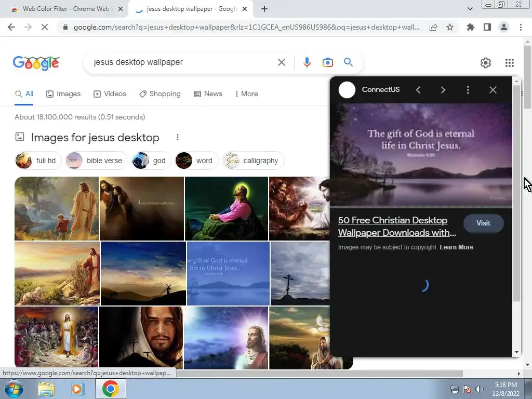The height and width of the screenshot is (399, 532).
Task: Switch to Images results
Action: [63, 94]
